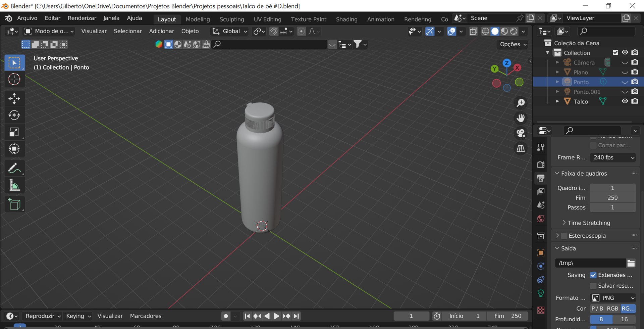The width and height of the screenshot is (644, 329).
Task: Select RGB color mode button
Action: click(612, 309)
